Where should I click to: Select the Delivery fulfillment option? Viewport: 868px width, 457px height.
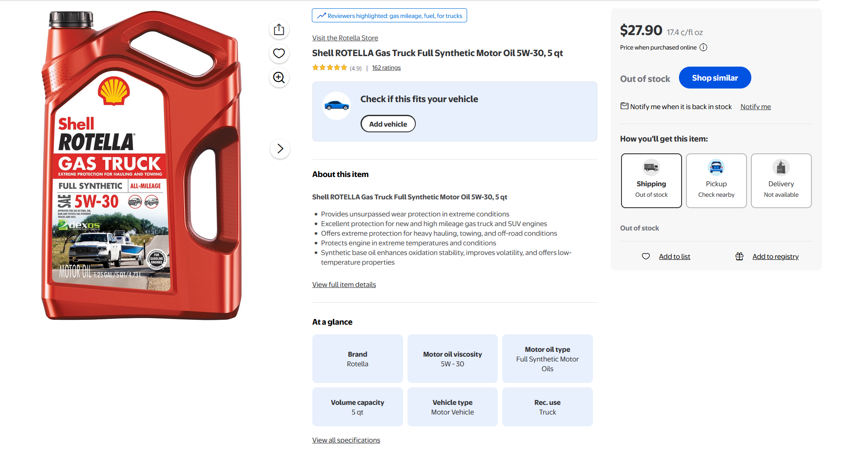(781, 181)
